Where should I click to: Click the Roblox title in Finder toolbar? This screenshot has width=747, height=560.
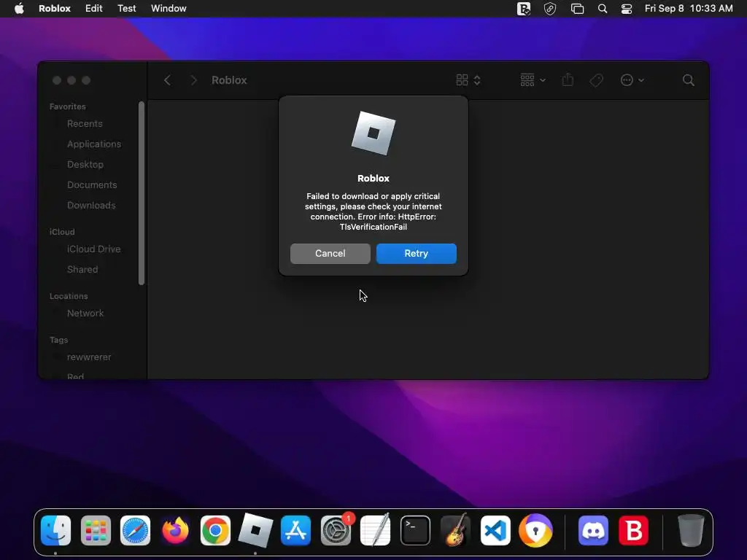pyautogui.click(x=229, y=80)
